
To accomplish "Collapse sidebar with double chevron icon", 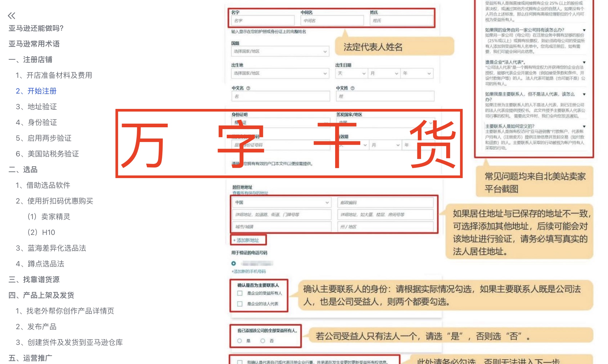I will coord(12,16).
